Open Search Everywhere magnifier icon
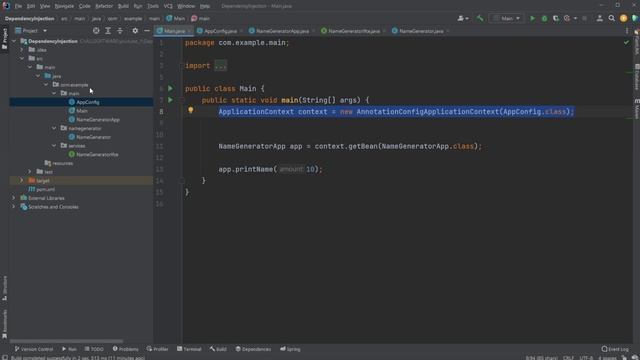This screenshot has width=640, height=360. (x=611, y=18)
